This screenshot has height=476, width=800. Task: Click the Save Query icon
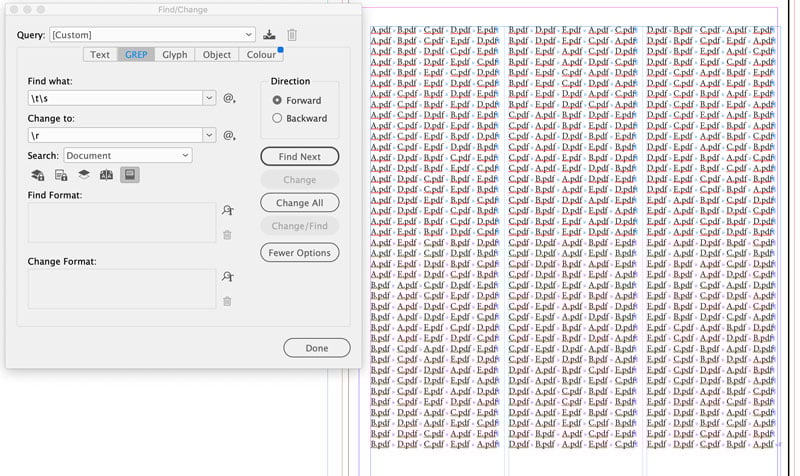click(269, 35)
